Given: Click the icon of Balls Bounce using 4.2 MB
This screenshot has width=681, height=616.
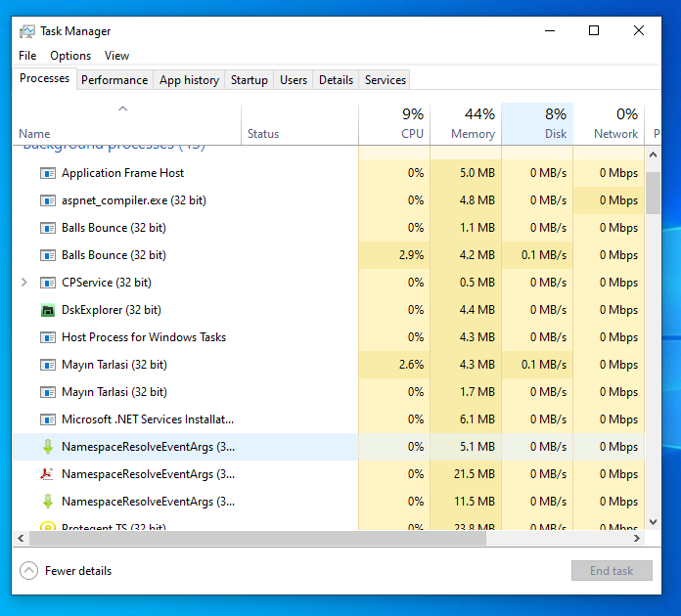Looking at the screenshot, I should point(48,255).
